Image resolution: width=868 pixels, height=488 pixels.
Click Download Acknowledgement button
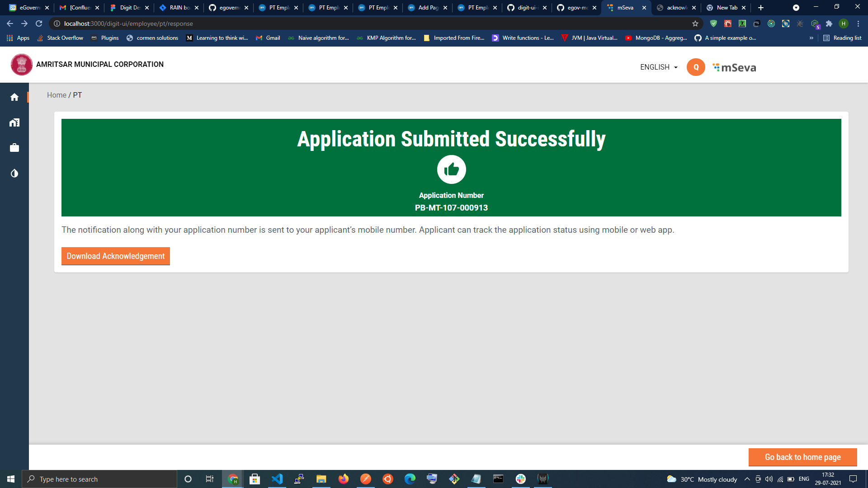[x=116, y=256]
